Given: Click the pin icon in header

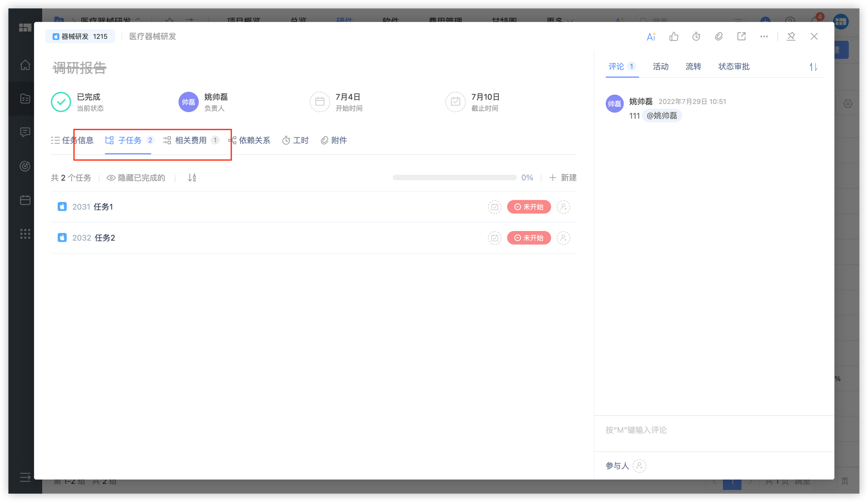Looking at the screenshot, I should pos(791,36).
